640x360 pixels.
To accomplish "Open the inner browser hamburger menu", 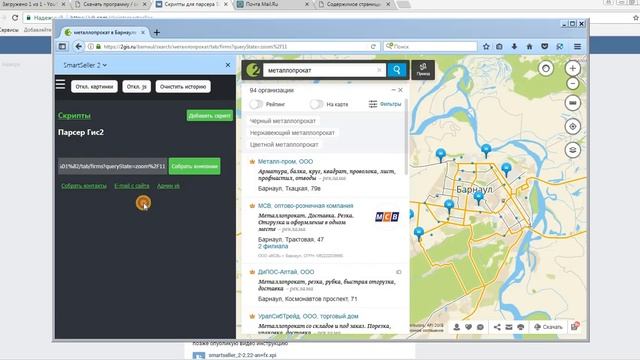I will [x=577, y=47].
